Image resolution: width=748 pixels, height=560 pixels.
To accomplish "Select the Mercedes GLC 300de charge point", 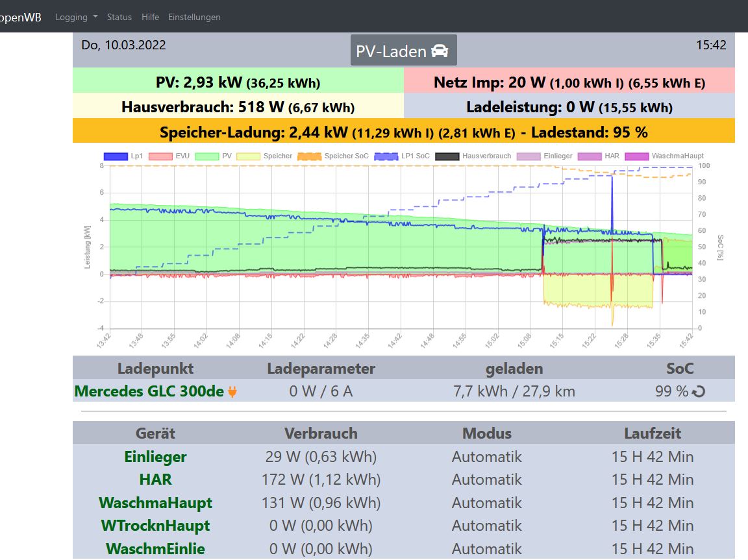I will tap(149, 391).
